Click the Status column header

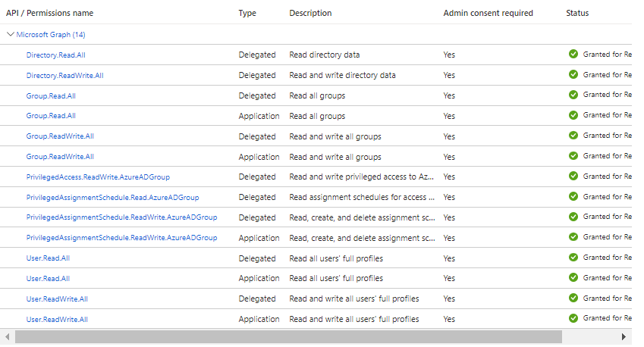coord(577,13)
